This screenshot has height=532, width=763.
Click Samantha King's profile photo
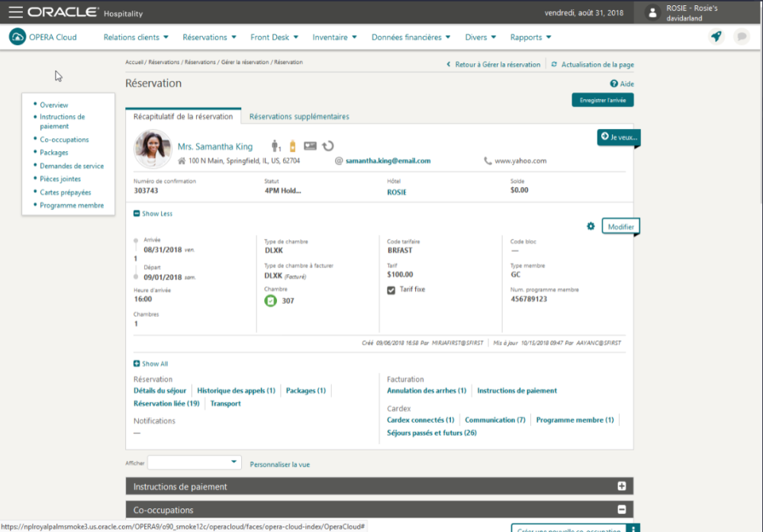click(x=153, y=150)
